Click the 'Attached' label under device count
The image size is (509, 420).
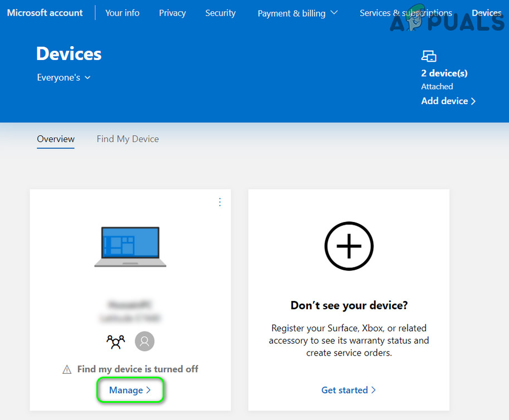point(437,87)
